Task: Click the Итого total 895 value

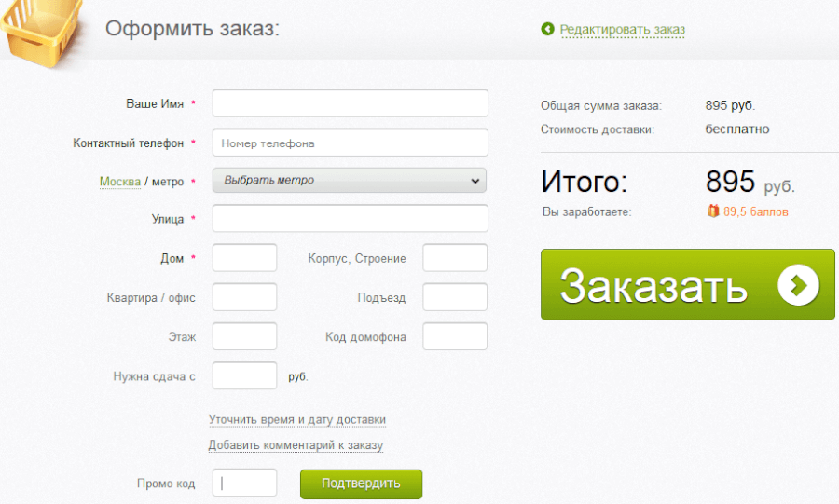Action: (730, 181)
